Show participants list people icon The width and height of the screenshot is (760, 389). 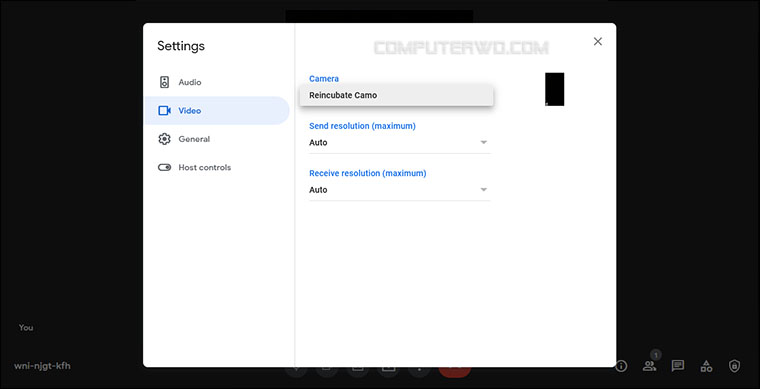coord(649,366)
